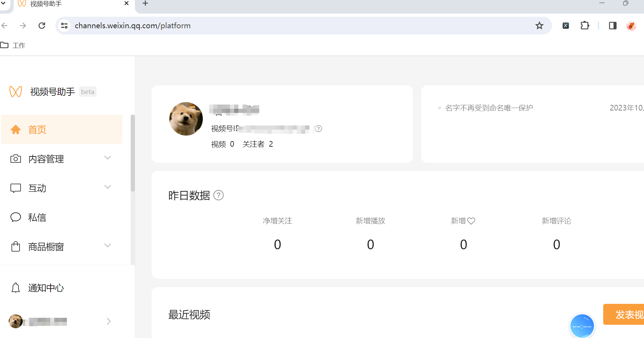Close the 视频号助手 tab
Viewport: 644px width, 338px height.
pyautogui.click(x=127, y=3)
